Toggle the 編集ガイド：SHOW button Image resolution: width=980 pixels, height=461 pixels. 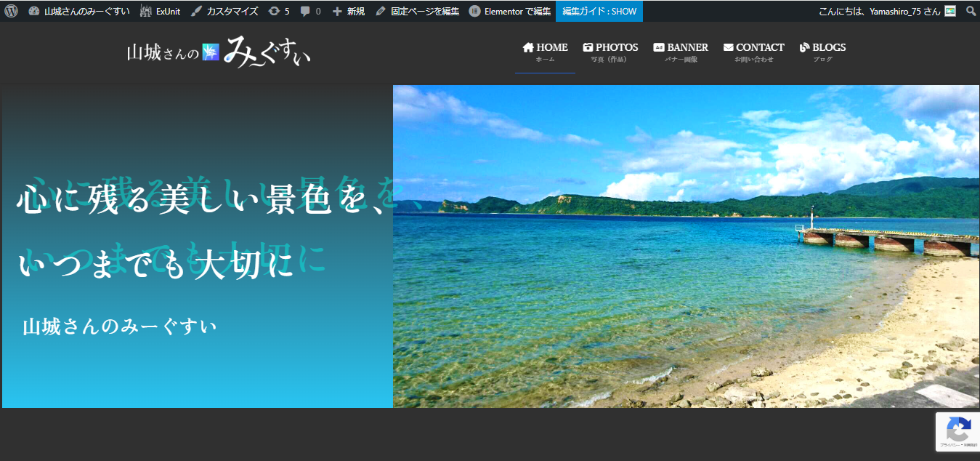[598, 11]
